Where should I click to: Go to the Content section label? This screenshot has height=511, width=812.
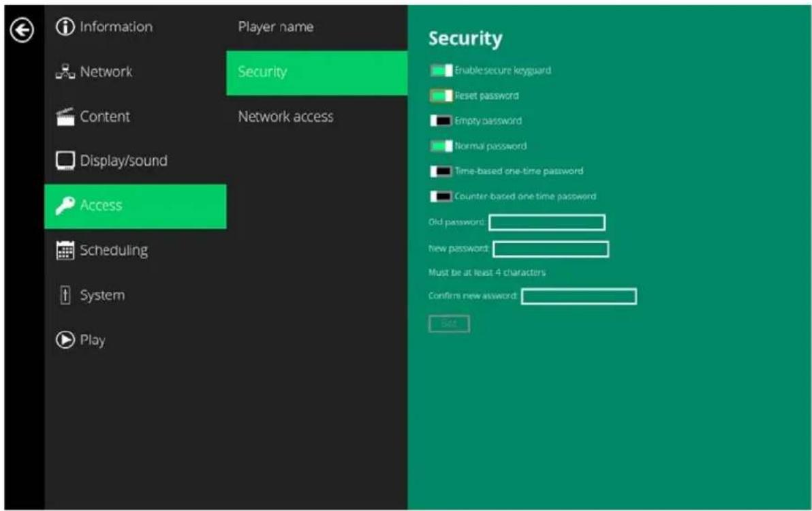pos(105,117)
